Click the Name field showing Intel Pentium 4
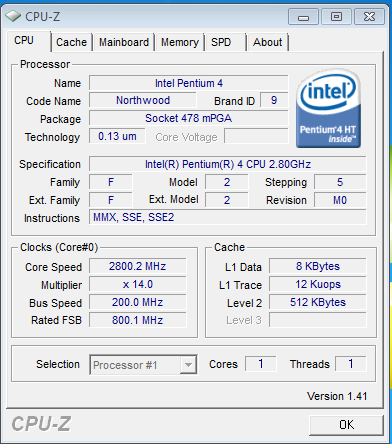Image resolution: width=392 pixels, height=444 pixels. click(x=189, y=83)
